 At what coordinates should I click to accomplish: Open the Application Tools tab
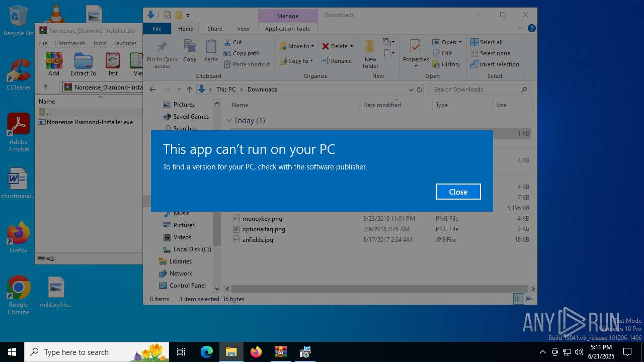click(287, 29)
